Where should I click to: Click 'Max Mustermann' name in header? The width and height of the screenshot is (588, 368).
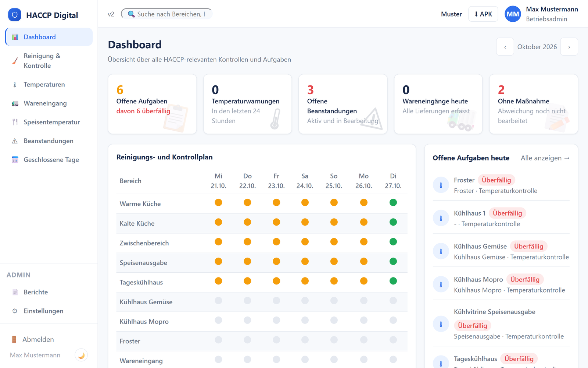click(552, 9)
